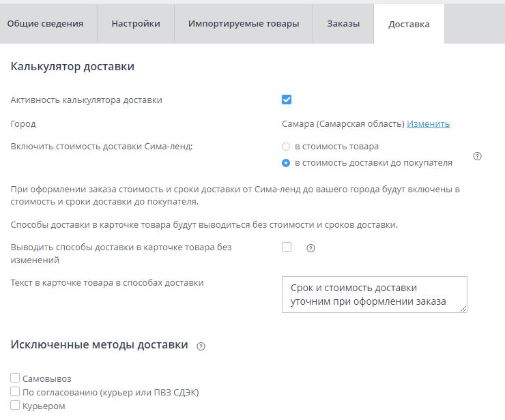Click the Исключенные методы доставки heading

click(99, 345)
